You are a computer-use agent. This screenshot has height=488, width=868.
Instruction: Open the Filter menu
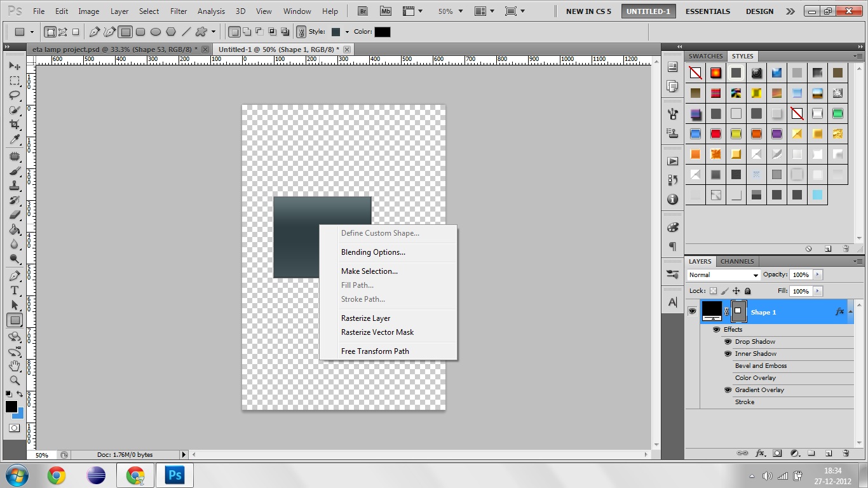click(179, 11)
